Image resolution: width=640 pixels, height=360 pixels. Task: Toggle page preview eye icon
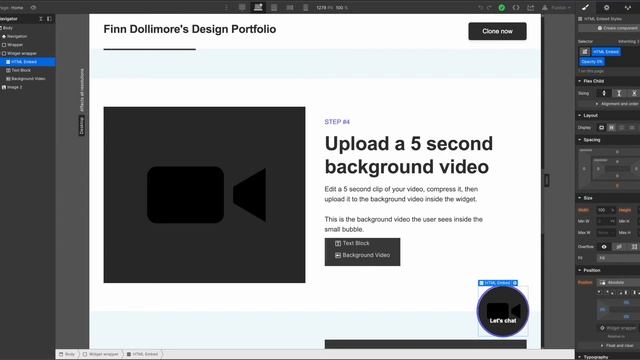[x=33, y=7]
